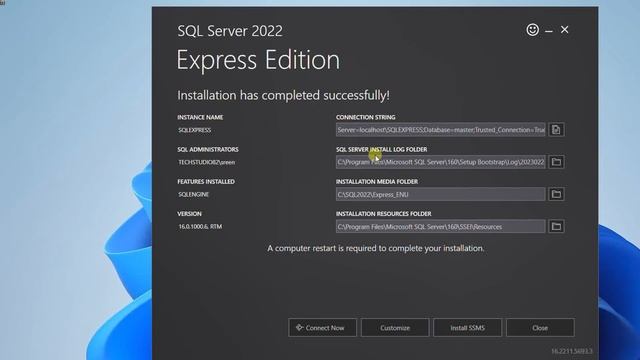Click the INSTALLATION RESOURCES FOLDER label
This screenshot has width=640, height=360.
click(384, 214)
